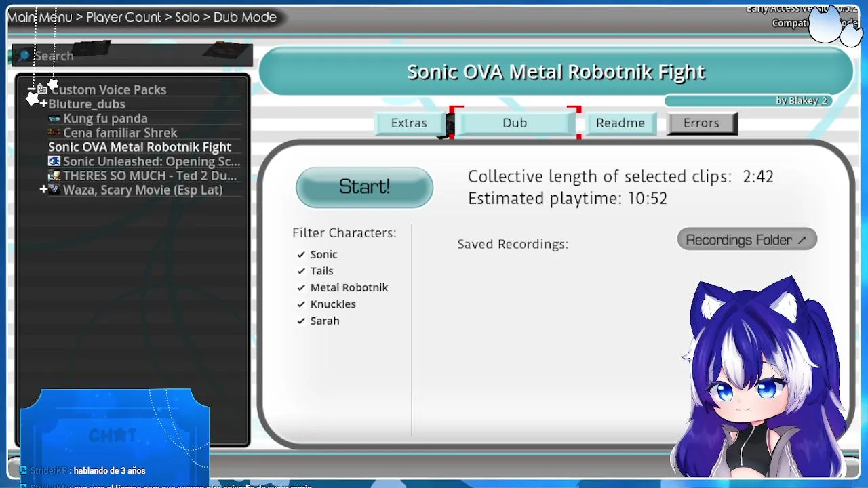Toggle the Metal Robotnik character filter
This screenshot has width=868, height=488.
click(301, 288)
